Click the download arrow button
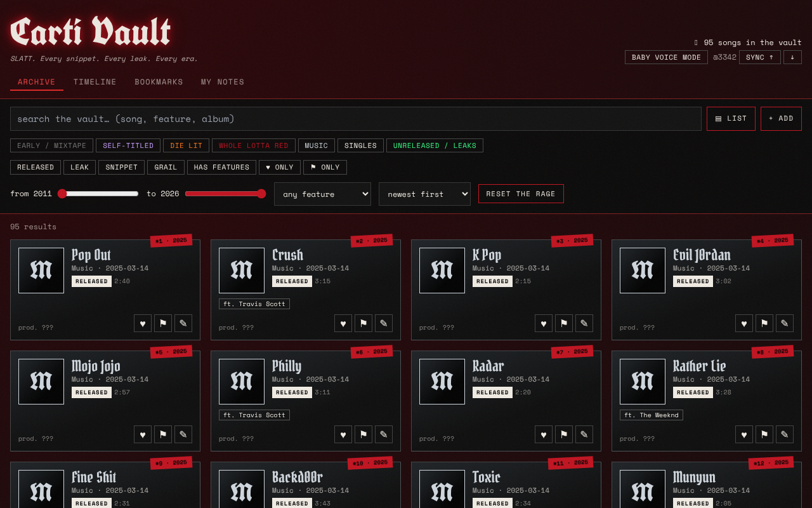This screenshot has height=508, width=812. (792, 57)
